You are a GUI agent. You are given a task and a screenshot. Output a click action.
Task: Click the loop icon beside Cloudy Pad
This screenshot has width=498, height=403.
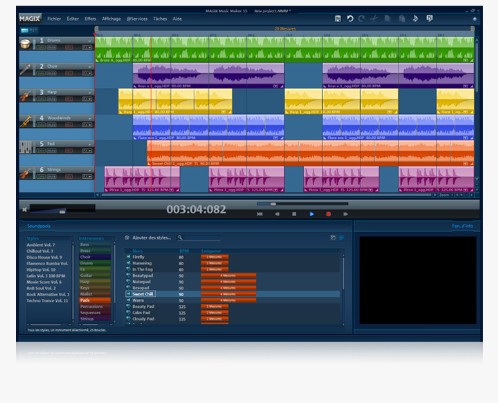click(128, 319)
